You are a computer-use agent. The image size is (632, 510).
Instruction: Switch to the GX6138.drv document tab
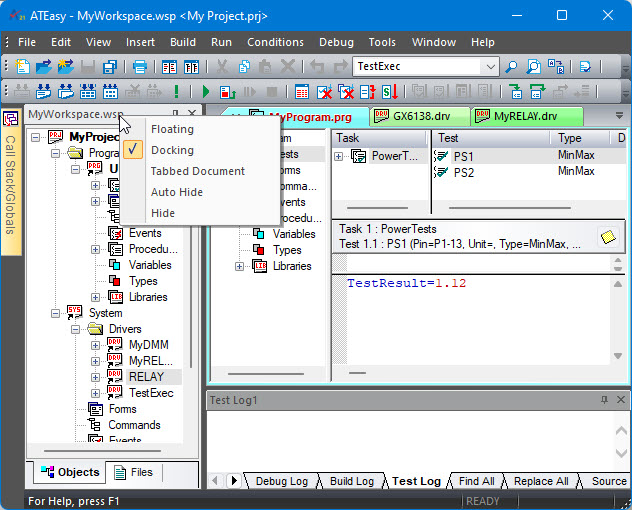[418, 116]
